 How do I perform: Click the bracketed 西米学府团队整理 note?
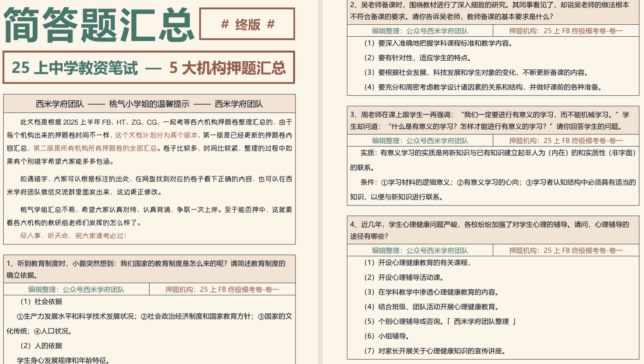(481, 321)
